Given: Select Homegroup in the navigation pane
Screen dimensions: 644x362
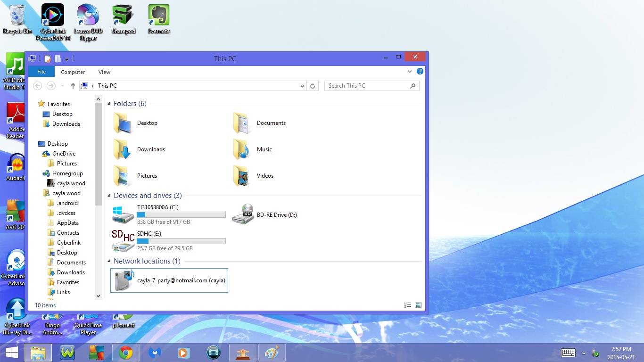Looking at the screenshot, I should coord(62,173).
